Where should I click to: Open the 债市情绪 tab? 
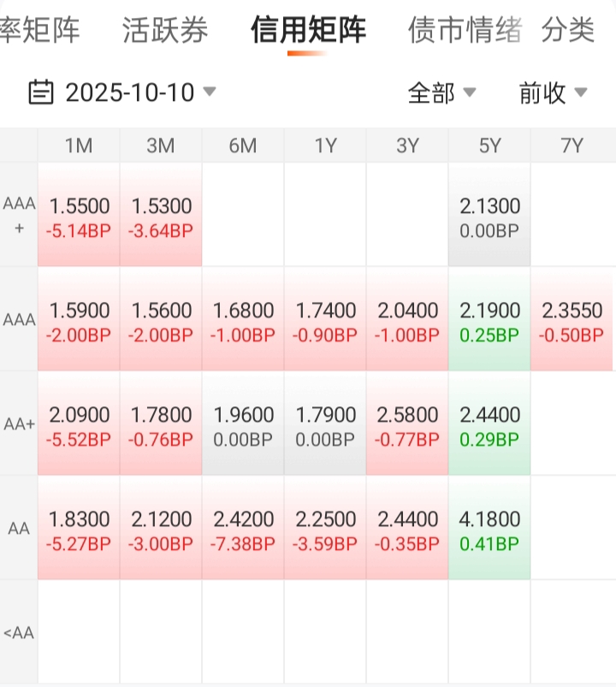click(465, 31)
